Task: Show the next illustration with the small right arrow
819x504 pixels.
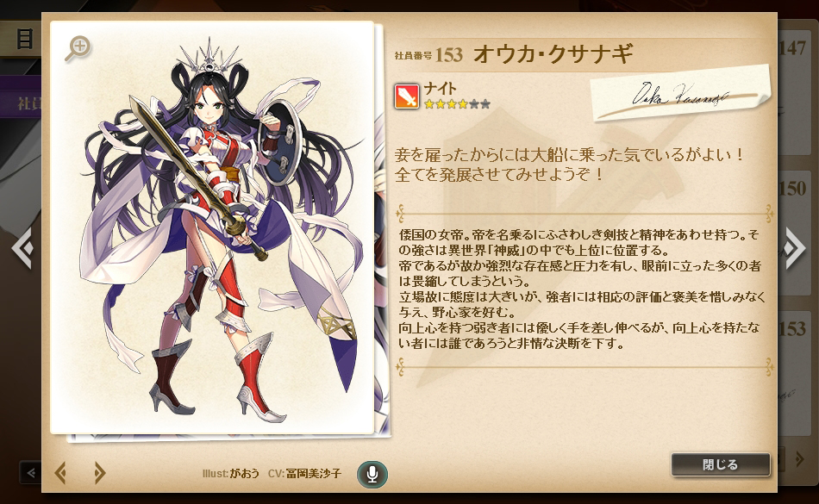Action: pyautogui.click(x=99, y=473)
